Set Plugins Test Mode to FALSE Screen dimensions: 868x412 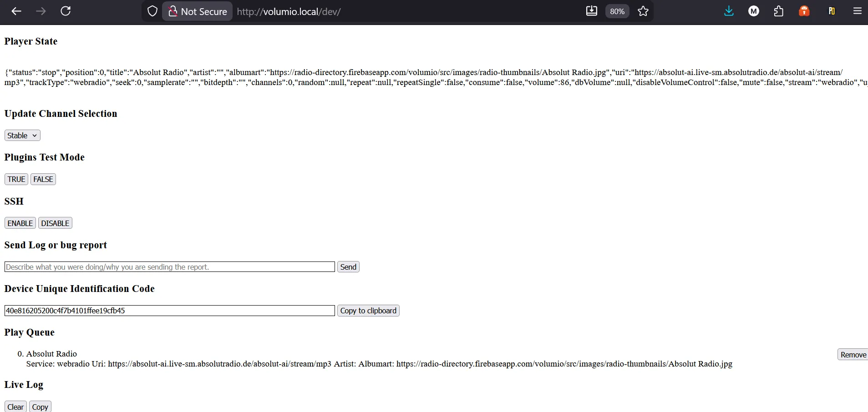43,179
